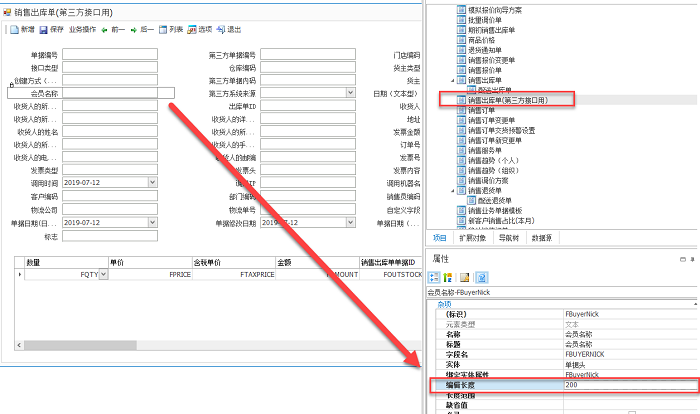Expand the 第三方系统来源 dropdown
Screen dimensions: 700x414
click(350, 93)
